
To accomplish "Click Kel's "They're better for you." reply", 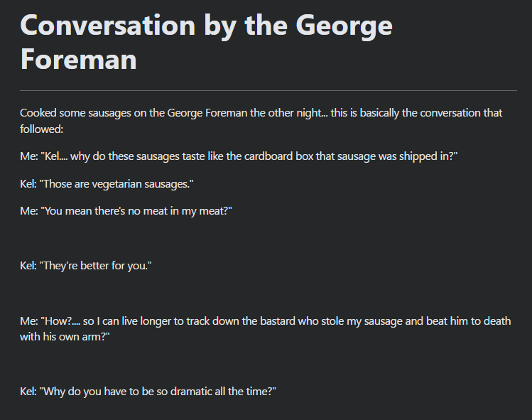I will [87, 266].
